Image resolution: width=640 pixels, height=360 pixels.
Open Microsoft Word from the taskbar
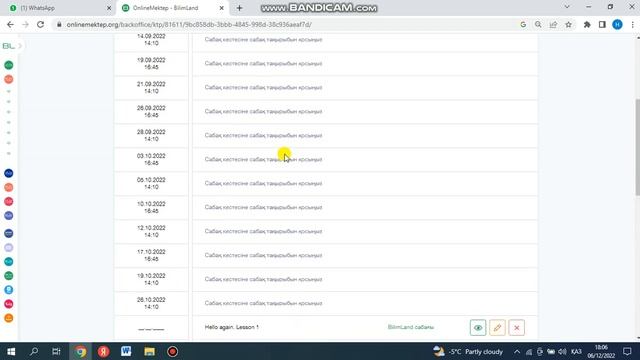point(126,351)
